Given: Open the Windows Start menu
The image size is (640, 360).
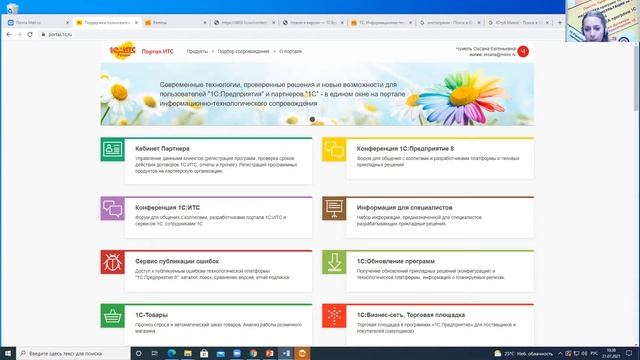Looking at the screenshot, I should (x=8, y=353).
